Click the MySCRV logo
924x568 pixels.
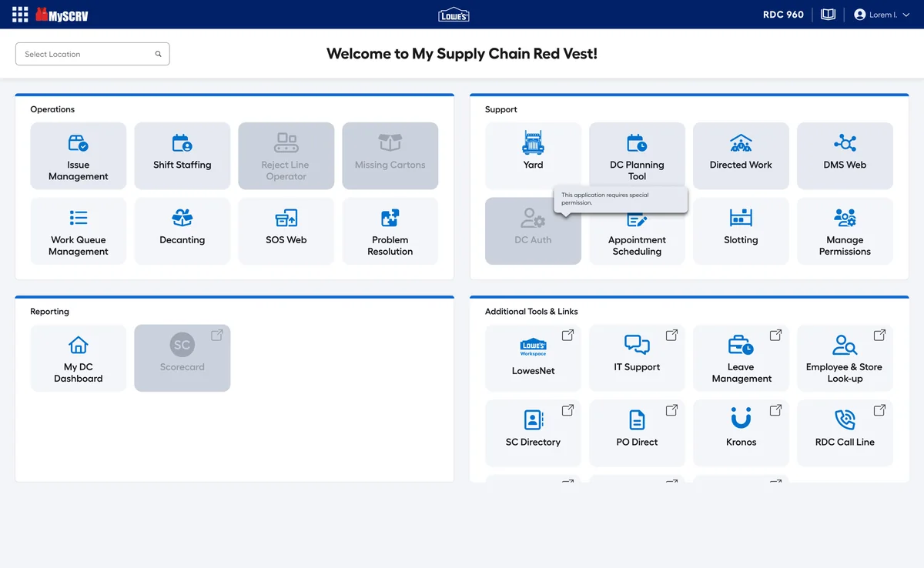coord(62,15)
